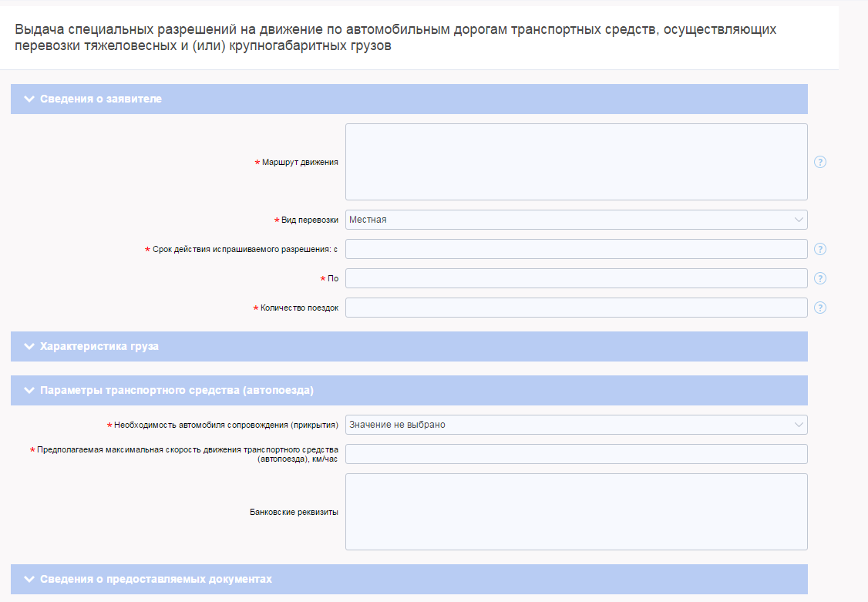868x602 pixels.
Task: Focus the Маршрут движения text area
Action: (x=576, y=162)
